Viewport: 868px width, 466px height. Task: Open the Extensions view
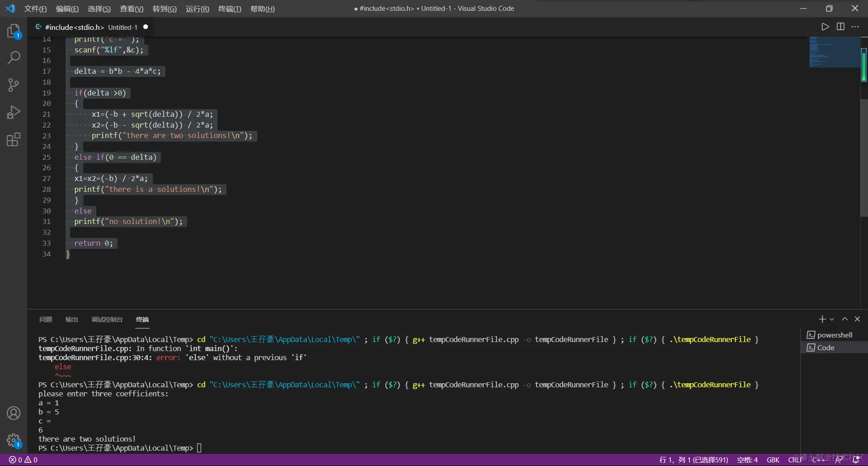(14, 139)
